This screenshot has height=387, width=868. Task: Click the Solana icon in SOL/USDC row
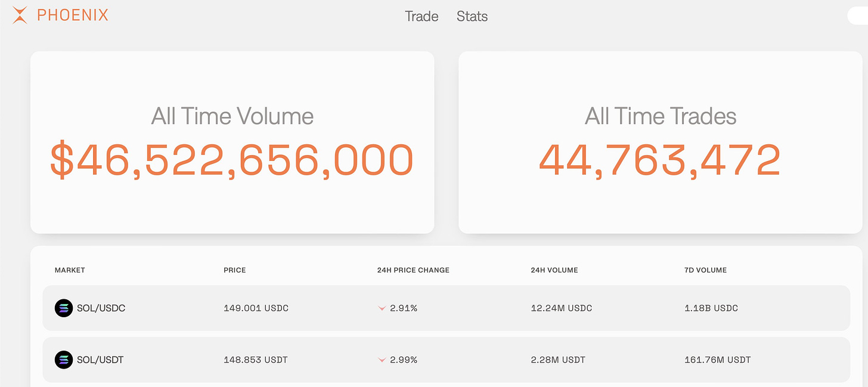click(x=63, y=308)
